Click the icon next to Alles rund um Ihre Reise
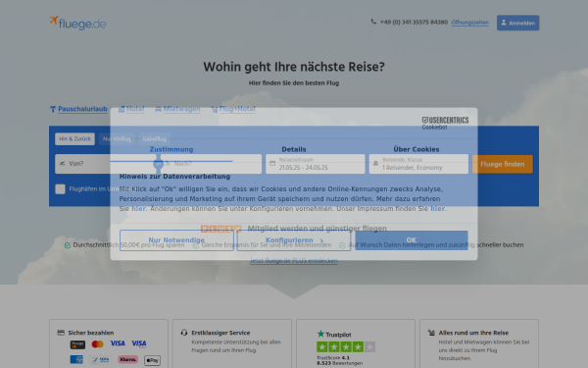The height and width of the screenshot is (368, 588). (431, 333)
